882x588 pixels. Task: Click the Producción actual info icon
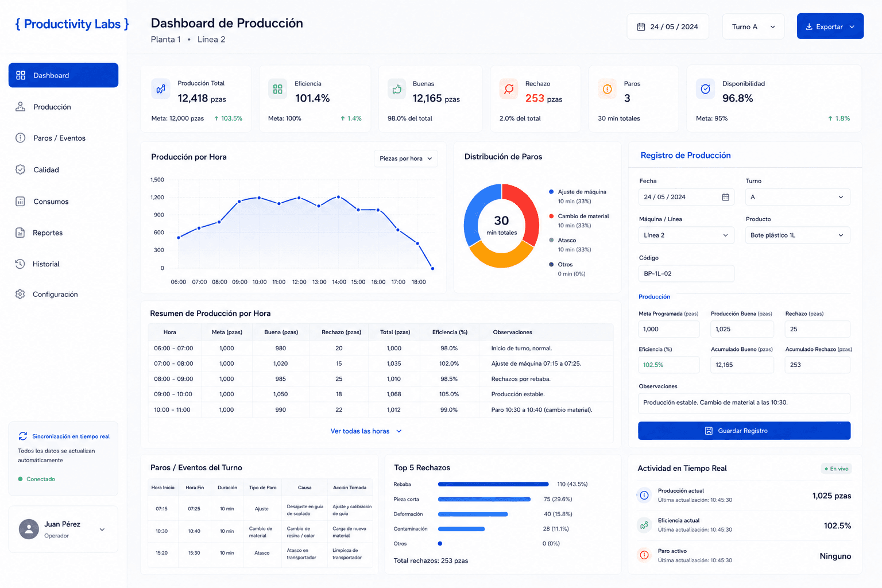click(644, 495)
